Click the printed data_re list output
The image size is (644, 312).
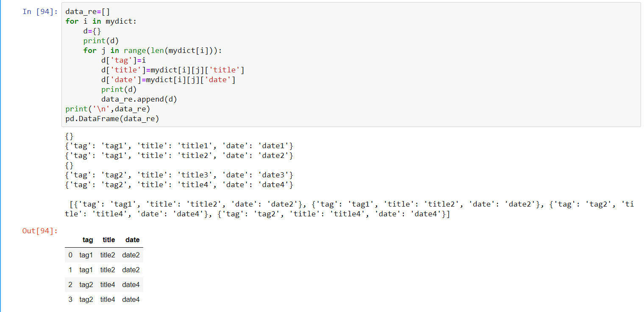coord(350,209)
